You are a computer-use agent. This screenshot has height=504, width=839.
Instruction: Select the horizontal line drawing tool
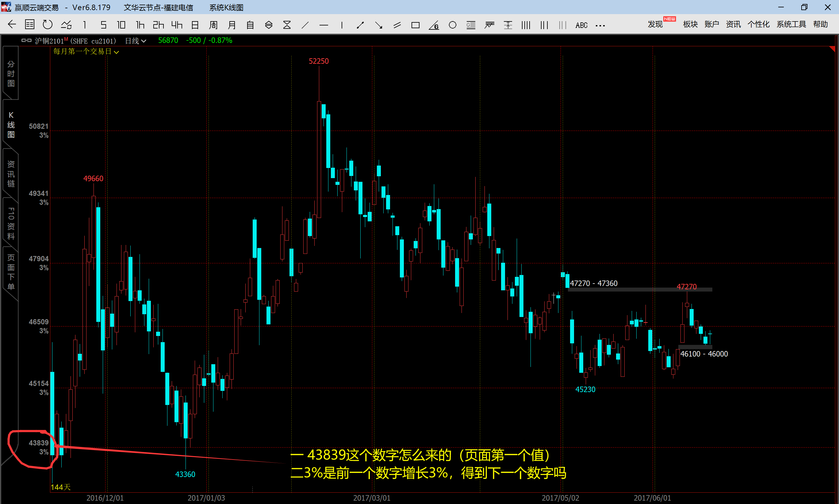click(x=324, y=25)
